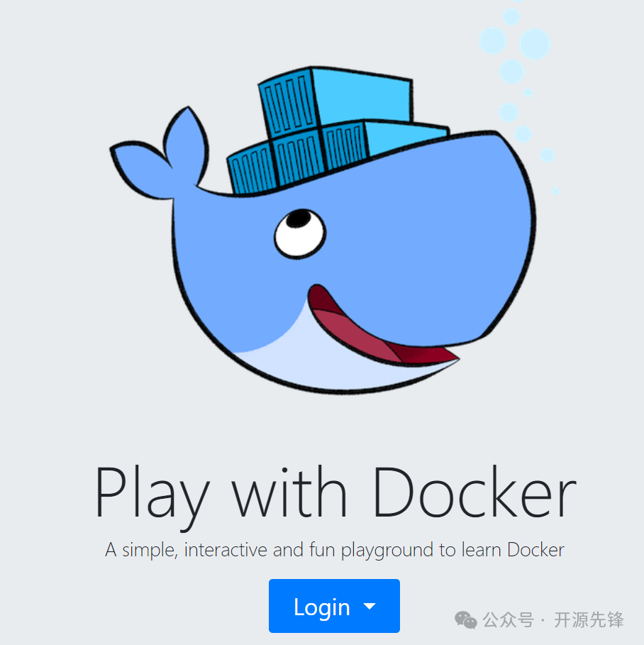Screen dimensions: 644x645
Task: Click the "A simple, interactive and fun playground" subtitle
Action: 334,550
